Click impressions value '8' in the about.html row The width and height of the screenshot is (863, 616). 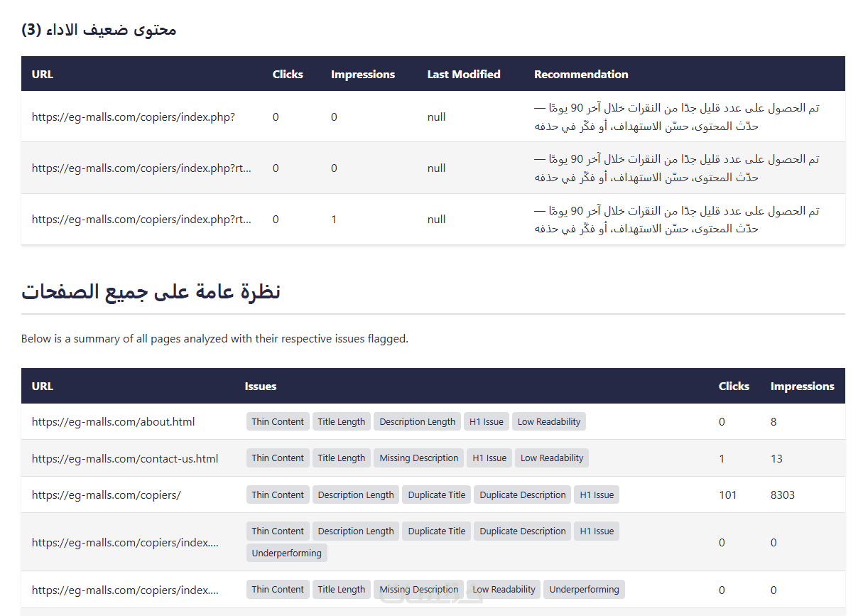(774, 422)
